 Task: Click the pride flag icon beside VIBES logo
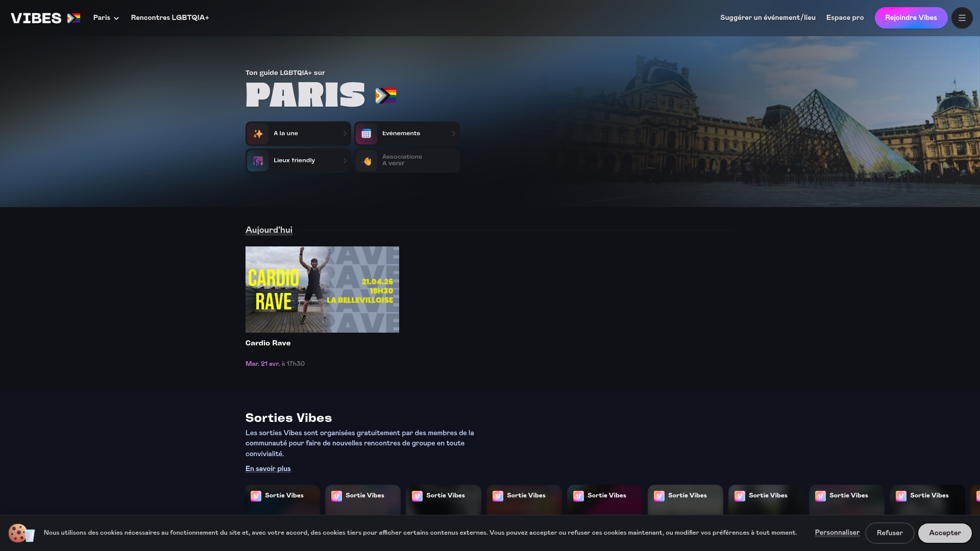click(x=73, y=18)
